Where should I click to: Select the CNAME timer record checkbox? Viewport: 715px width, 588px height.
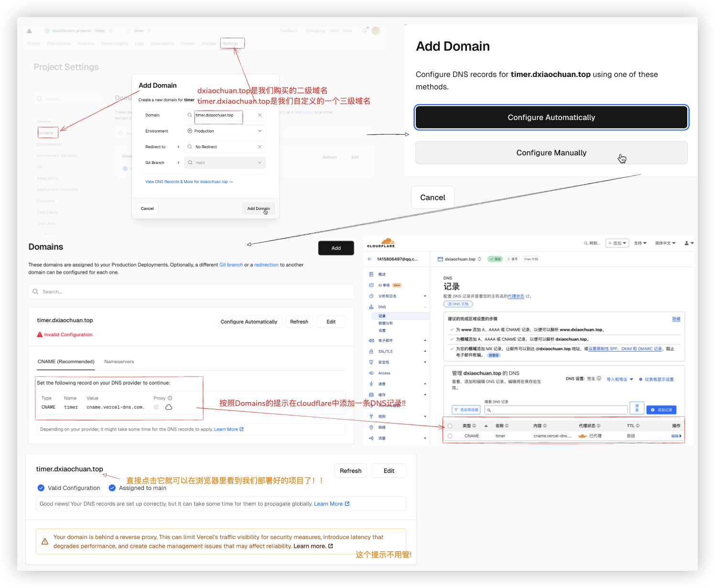450,436
